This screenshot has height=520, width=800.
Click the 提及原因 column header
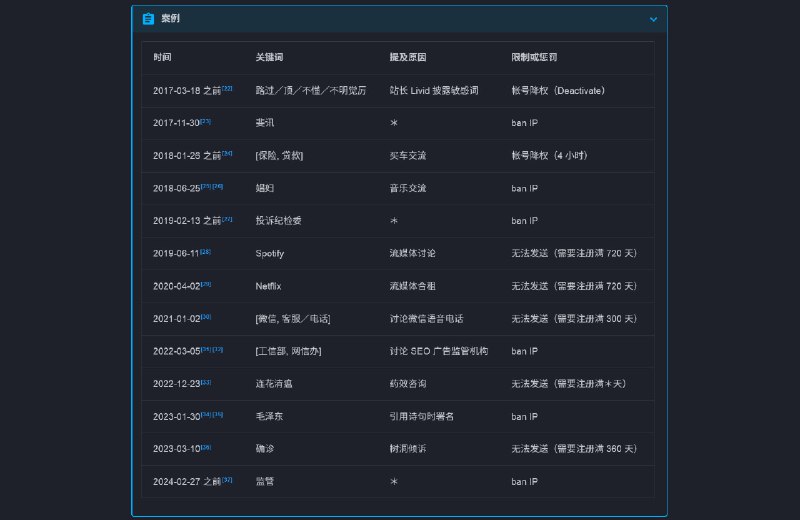(407, 58)
